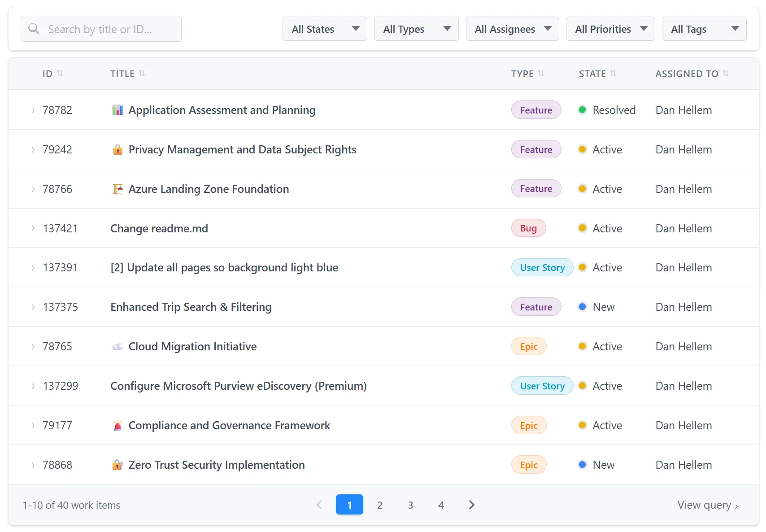Open the All States filter dropdown
The height and width of the screenshot is (532, 766).
pyautogui.click(x=325, y=29)
